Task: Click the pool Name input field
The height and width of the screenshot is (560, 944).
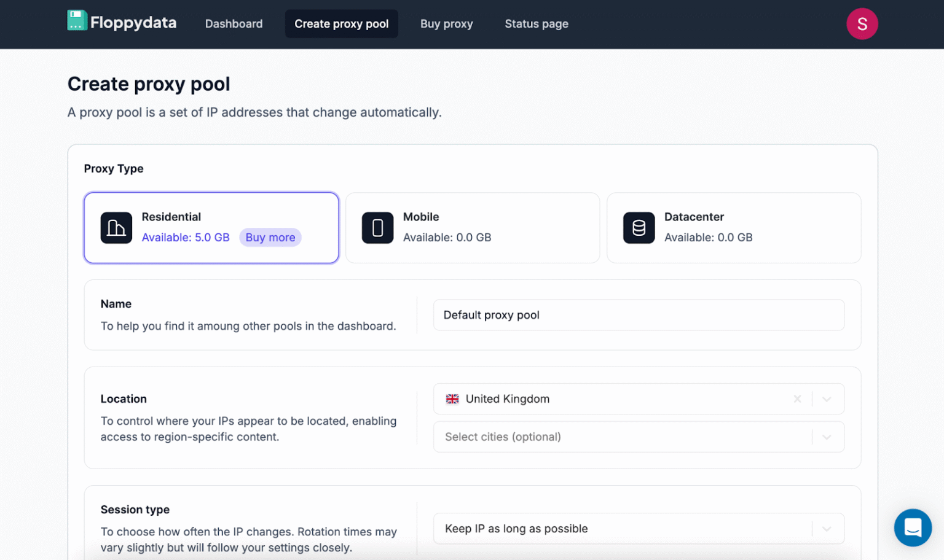Action: pos(639,315)
